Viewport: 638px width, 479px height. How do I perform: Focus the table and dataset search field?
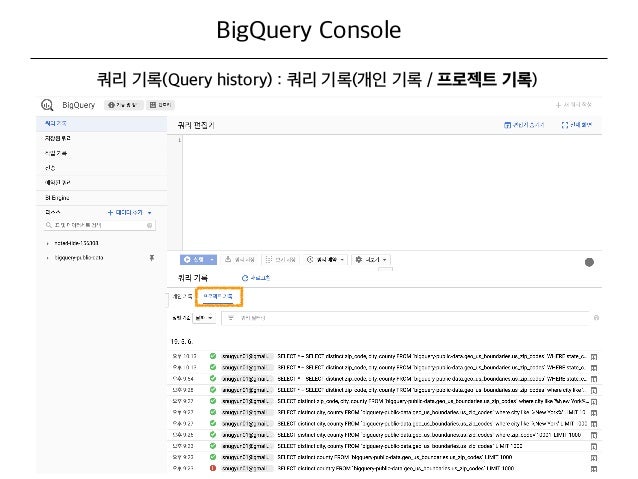click(x=99, y=225)
